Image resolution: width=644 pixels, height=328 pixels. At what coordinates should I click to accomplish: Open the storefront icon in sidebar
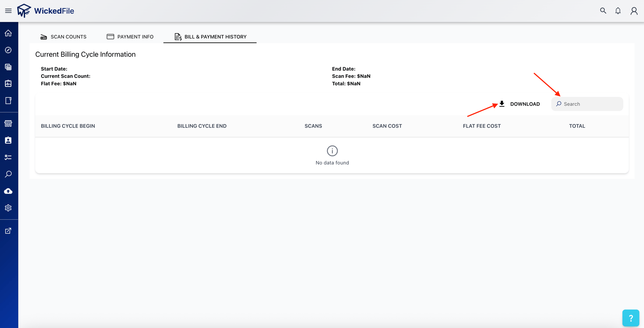[x=8, y=124]
